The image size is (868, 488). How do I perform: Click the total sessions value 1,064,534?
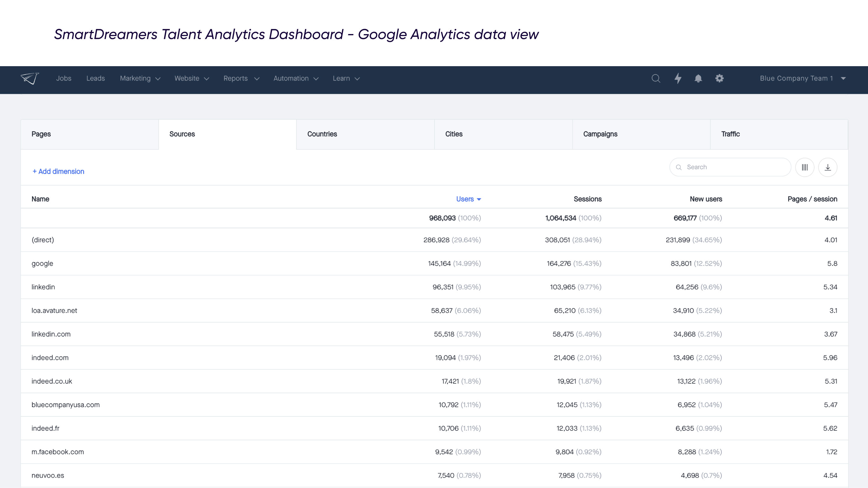(561, 218)
